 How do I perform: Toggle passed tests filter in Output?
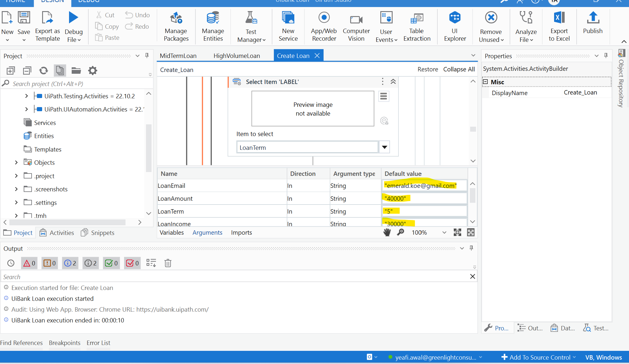pyautogui.click(x=111, y=263)
